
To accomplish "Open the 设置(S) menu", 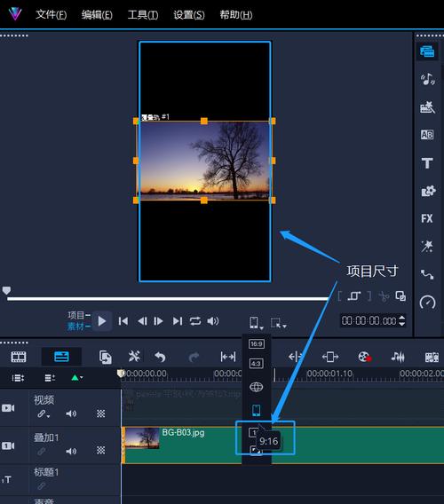I will (189, 14).
